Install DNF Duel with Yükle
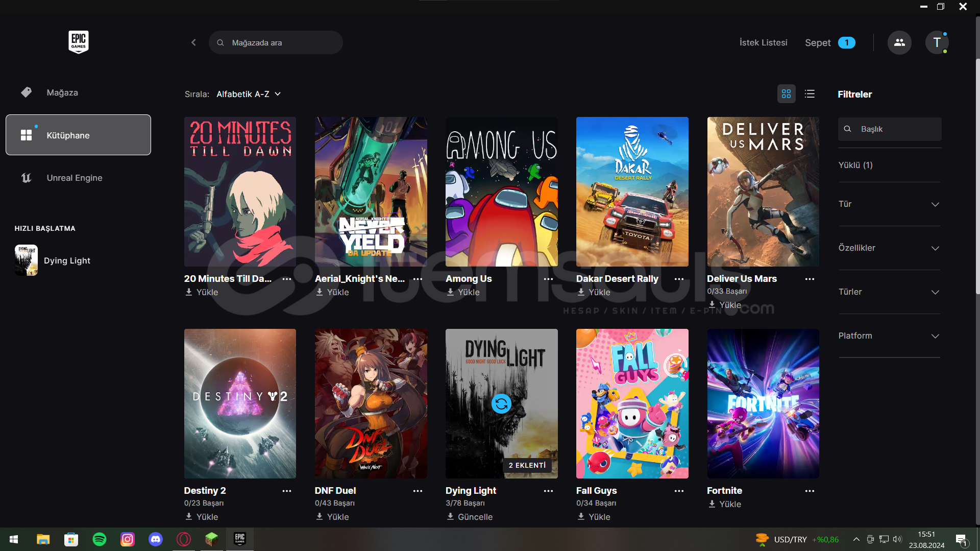The width and height of the screenshot is (980, 551). pos(332,517)
